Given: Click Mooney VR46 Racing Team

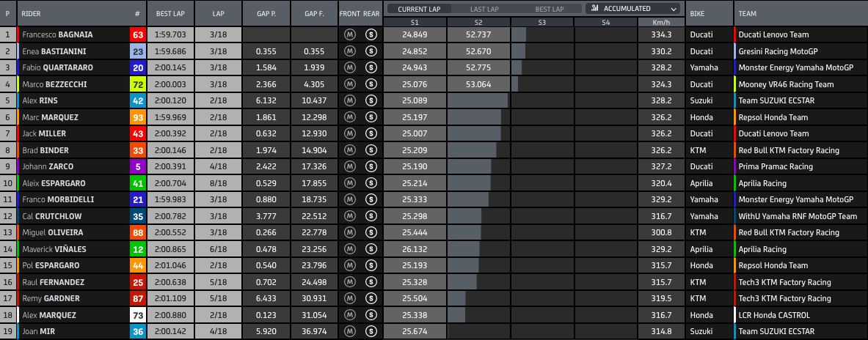Looking at the screenshot, I should tap(786, 84).
